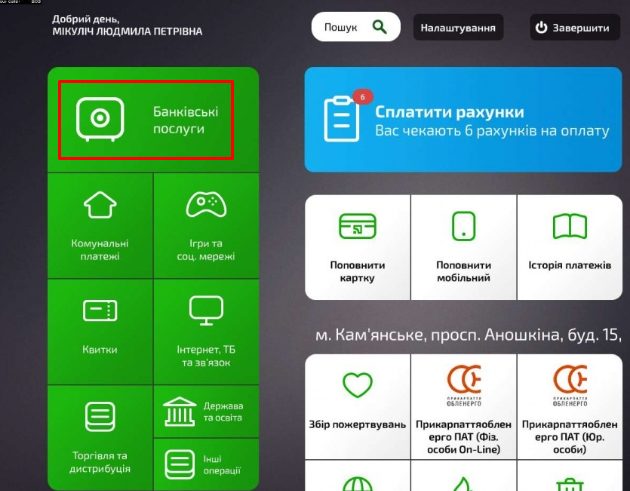Open Ігри та соц. мережі gamepad icon

pos(206,206)
